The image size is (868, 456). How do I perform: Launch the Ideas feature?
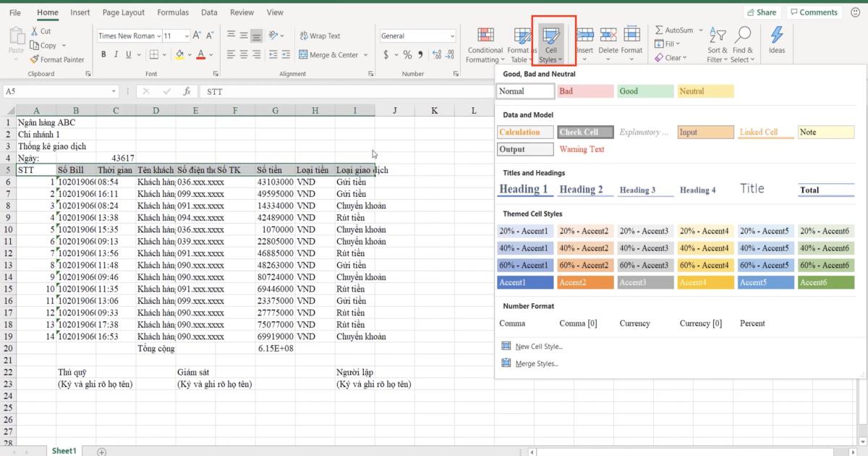click(x=777, y=42)
